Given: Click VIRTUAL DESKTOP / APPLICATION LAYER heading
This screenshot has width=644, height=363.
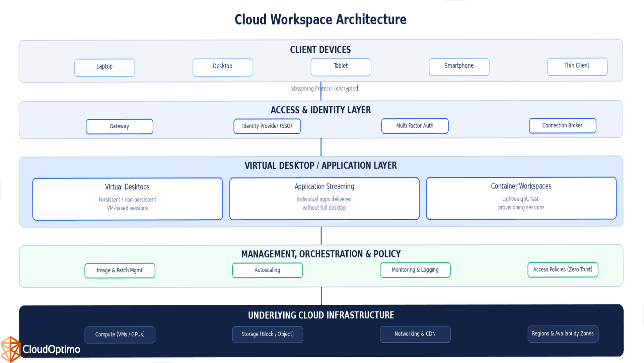Looking at the screenshot, I should click(x=321, y=165).
